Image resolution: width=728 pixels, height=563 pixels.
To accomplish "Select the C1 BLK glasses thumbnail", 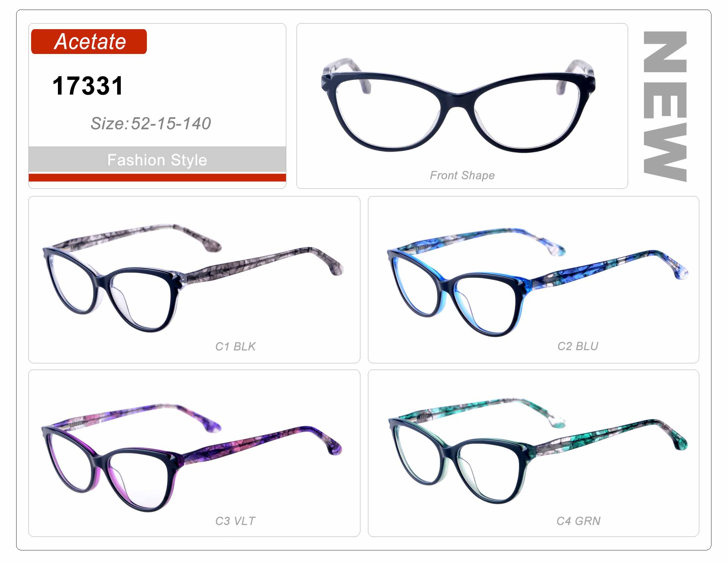I will [193, 278].
